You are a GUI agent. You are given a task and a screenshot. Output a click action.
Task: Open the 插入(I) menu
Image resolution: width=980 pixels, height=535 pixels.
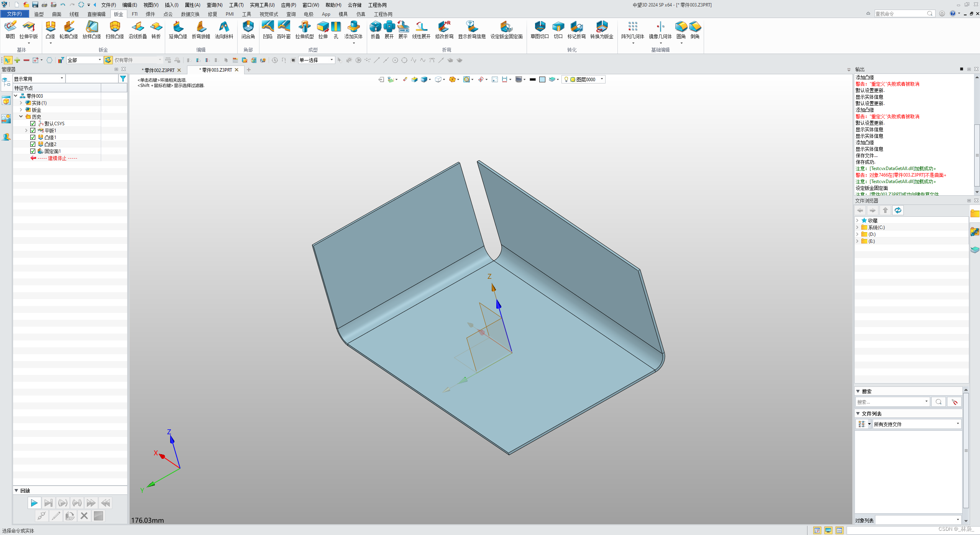(171, 5)
